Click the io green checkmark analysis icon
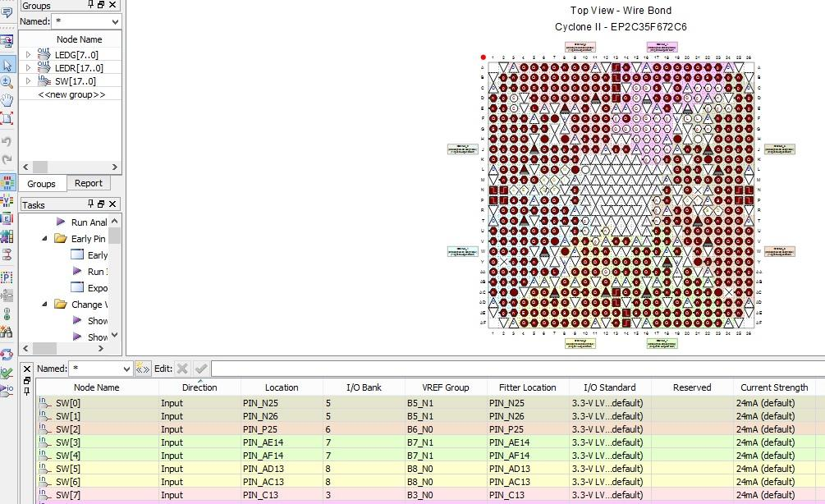 pos(7,372)
